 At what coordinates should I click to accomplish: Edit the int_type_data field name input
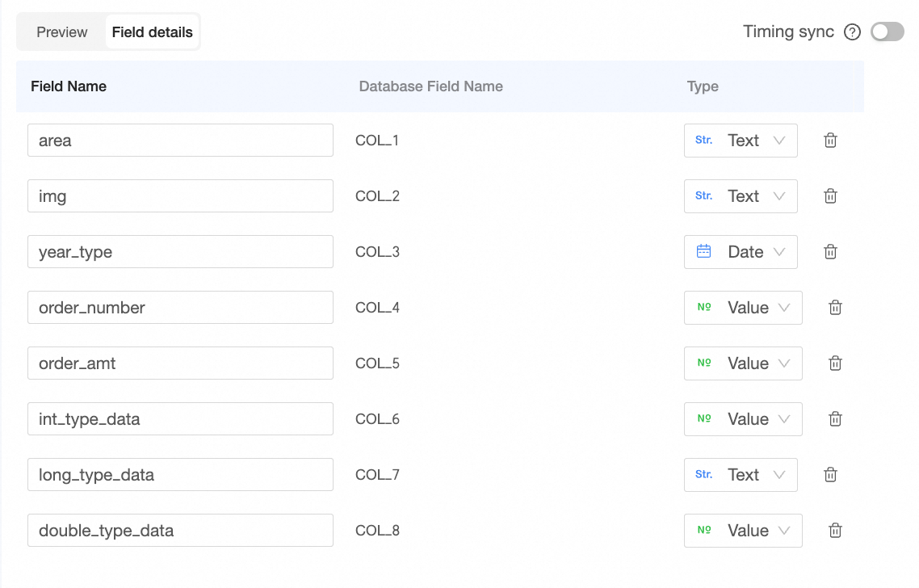tap(180, 418)
